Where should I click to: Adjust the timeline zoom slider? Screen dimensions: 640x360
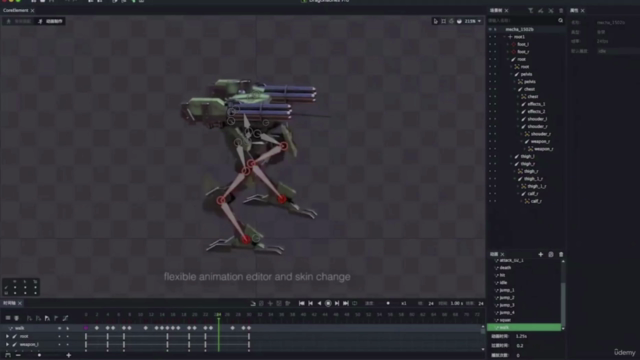coord(39,355)
